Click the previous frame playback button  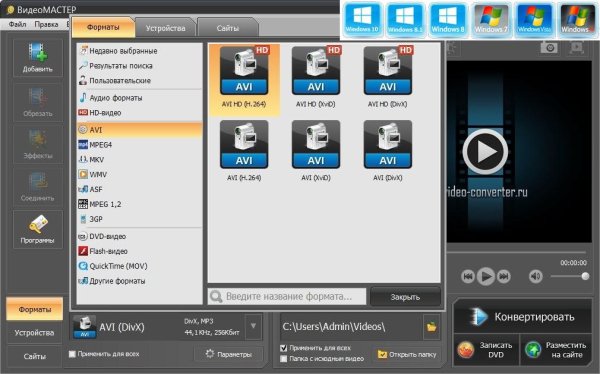pos(468,276)
